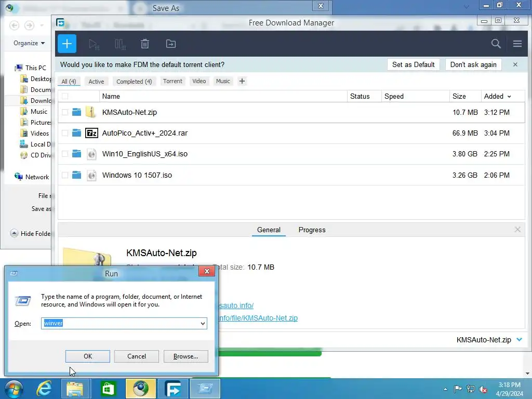Open search in Free Download Manager

pos(496,44)
